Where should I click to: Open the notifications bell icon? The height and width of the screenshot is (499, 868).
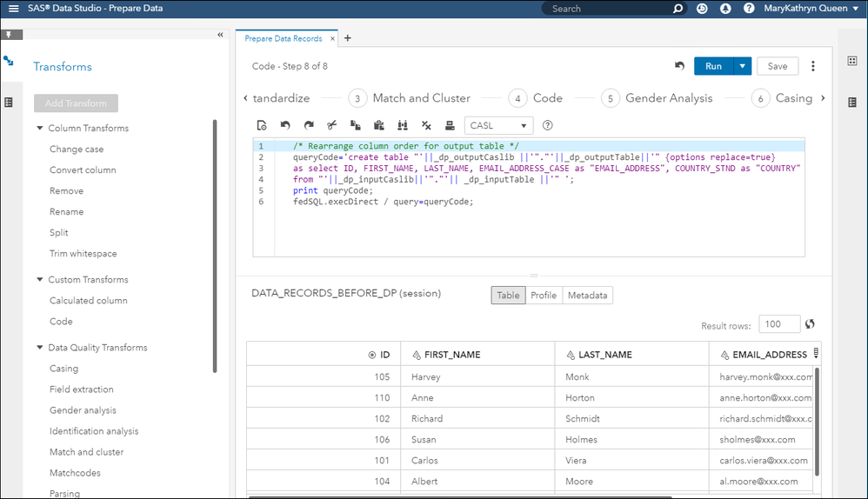point(725,9)
